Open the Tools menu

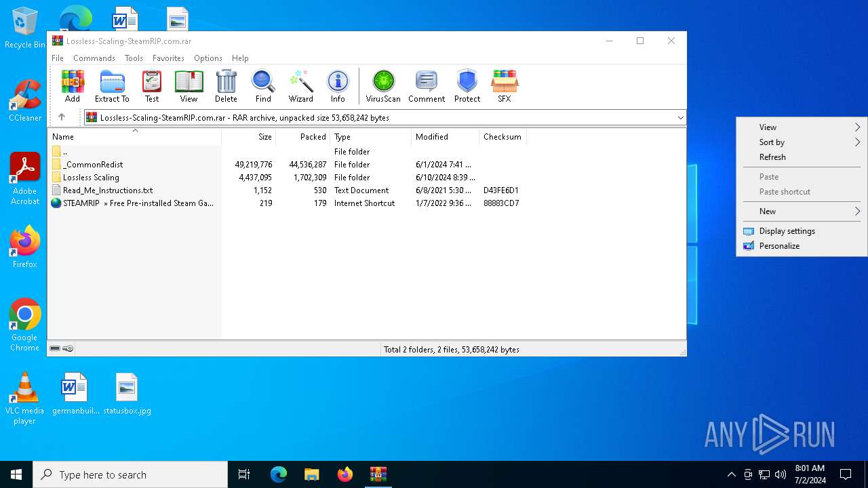click(134, 58)
